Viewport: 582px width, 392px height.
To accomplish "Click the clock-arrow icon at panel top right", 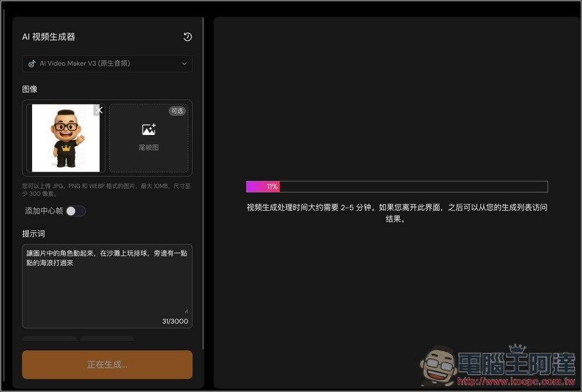I will tap(187, 37).
